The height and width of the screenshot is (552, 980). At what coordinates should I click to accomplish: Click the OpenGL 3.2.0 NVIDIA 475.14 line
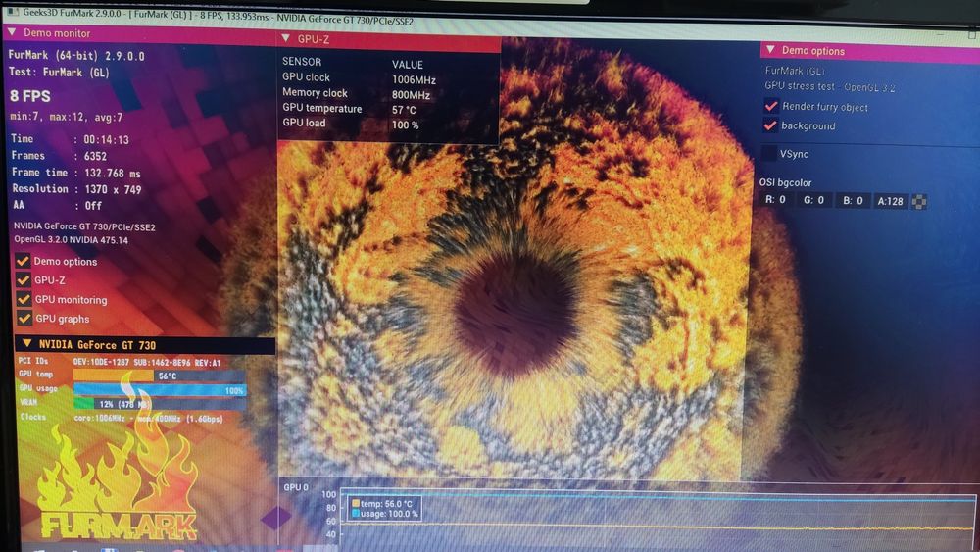(x=72, y=239)
